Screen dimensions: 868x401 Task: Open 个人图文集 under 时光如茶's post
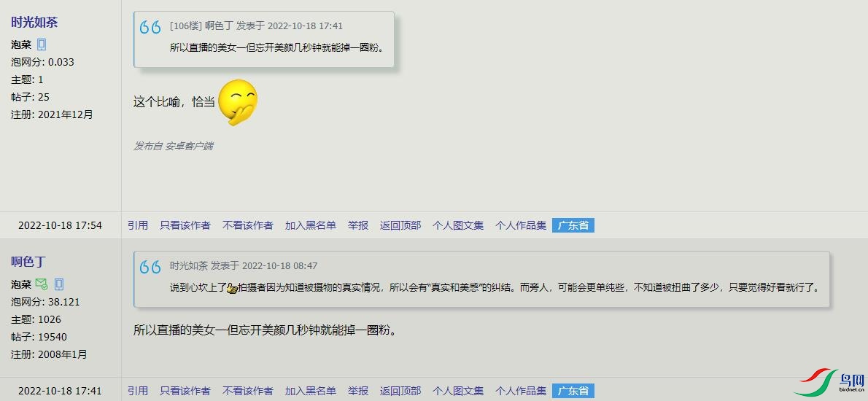(x=458, y=225)
